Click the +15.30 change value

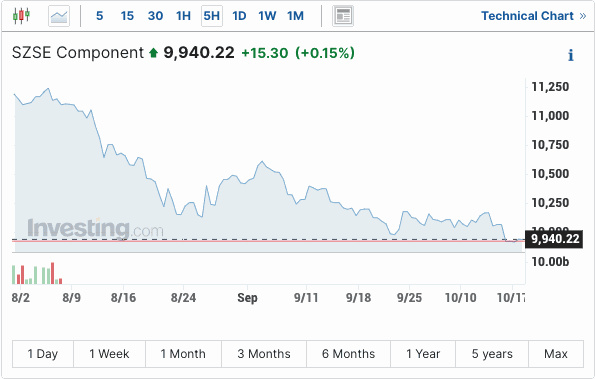265,53
